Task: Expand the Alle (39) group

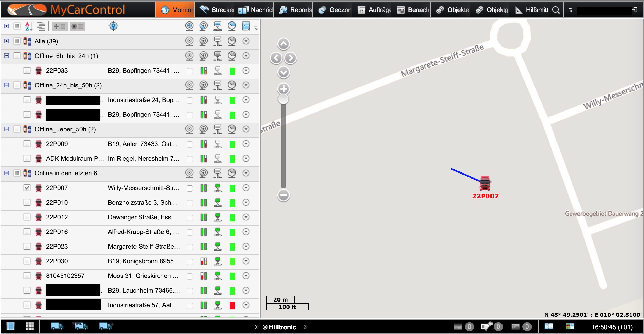Action: pos(7,41)
